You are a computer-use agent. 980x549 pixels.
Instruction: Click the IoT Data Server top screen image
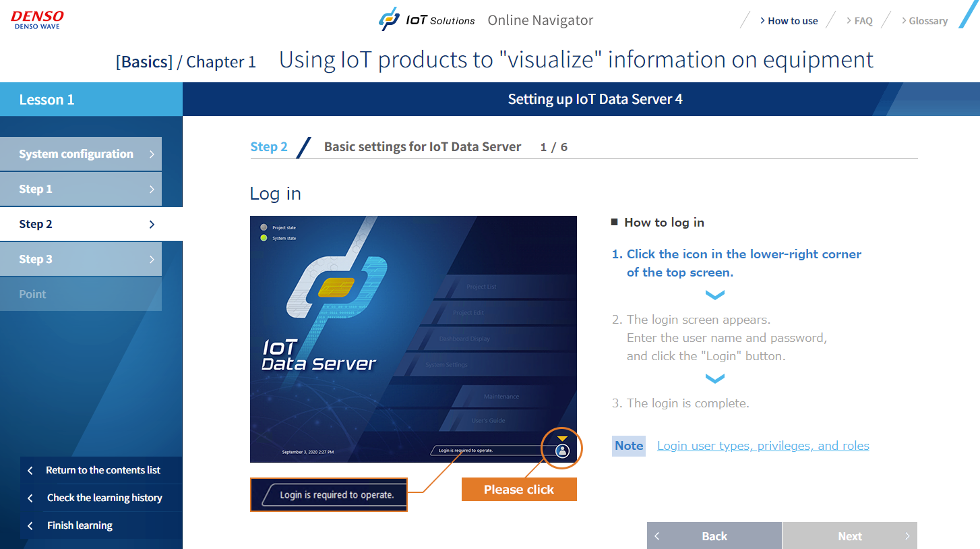(x=413, y=339)
